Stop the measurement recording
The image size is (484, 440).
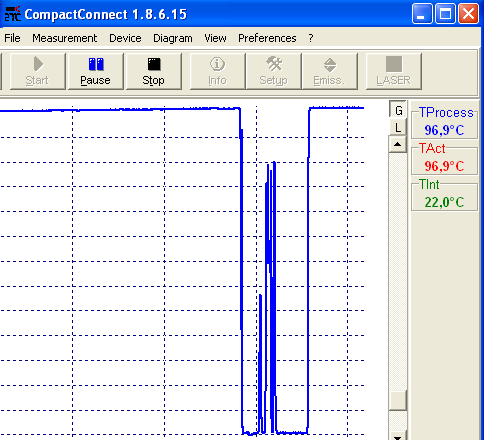(154, 71)
